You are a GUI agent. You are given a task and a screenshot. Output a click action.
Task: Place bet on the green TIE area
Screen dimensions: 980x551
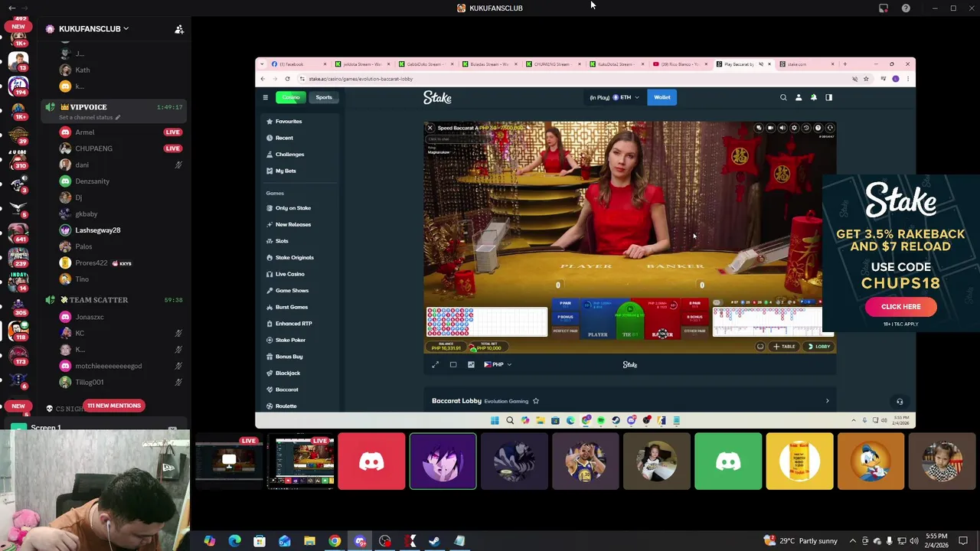630,320
